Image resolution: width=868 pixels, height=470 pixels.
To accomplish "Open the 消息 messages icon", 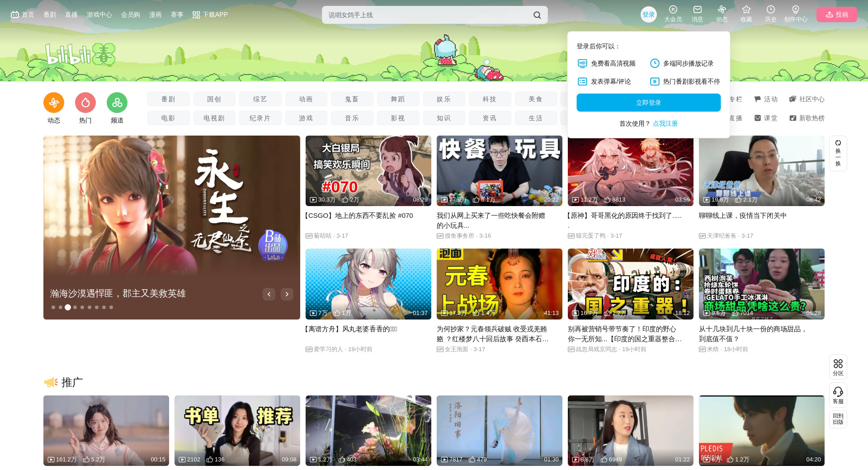I will point(697,10).
